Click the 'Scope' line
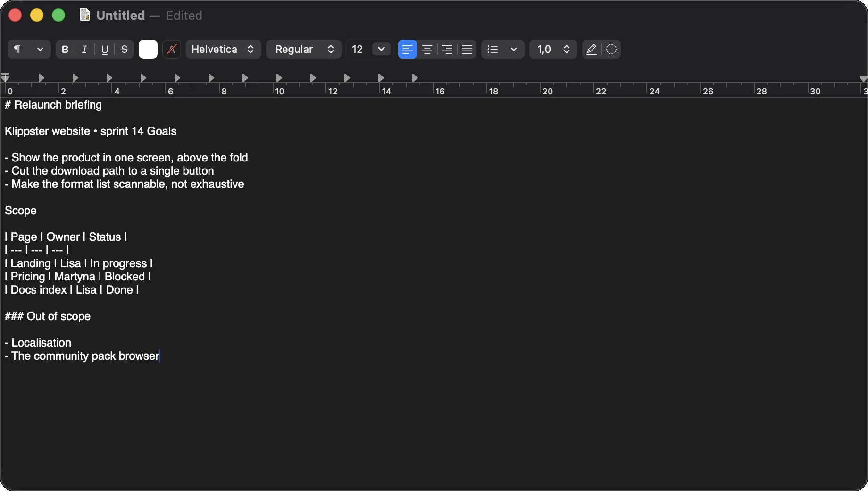The height and width of the screenshot is (491, 868). (x=21, y=211)
